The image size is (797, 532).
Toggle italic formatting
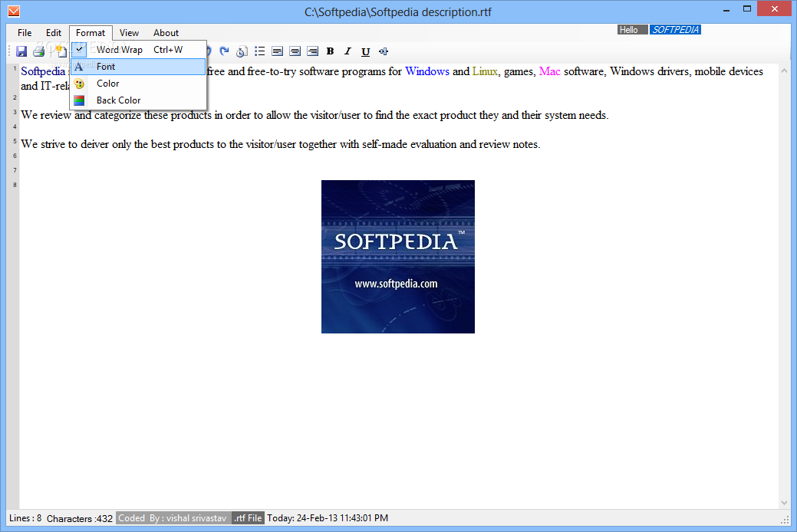tap(347, 51)
